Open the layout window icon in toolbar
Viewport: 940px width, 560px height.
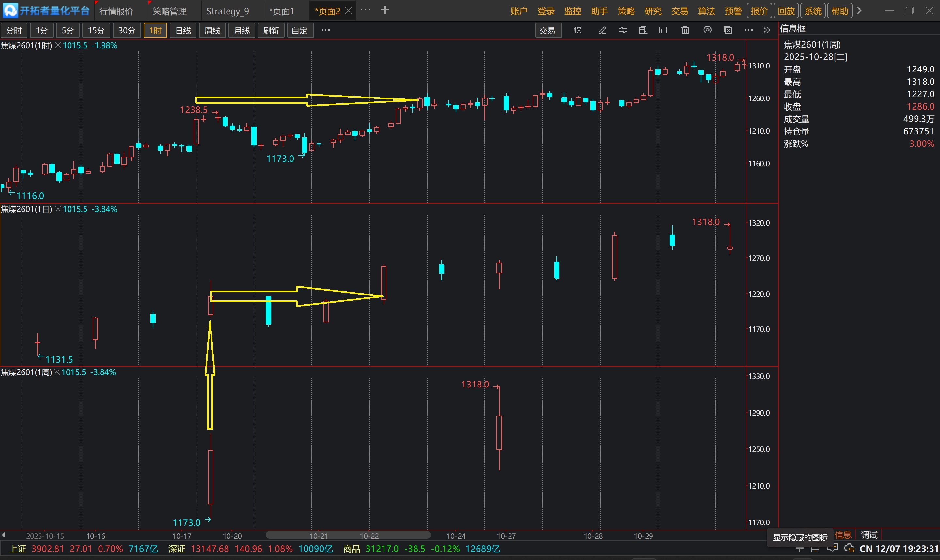pos(663,30)
